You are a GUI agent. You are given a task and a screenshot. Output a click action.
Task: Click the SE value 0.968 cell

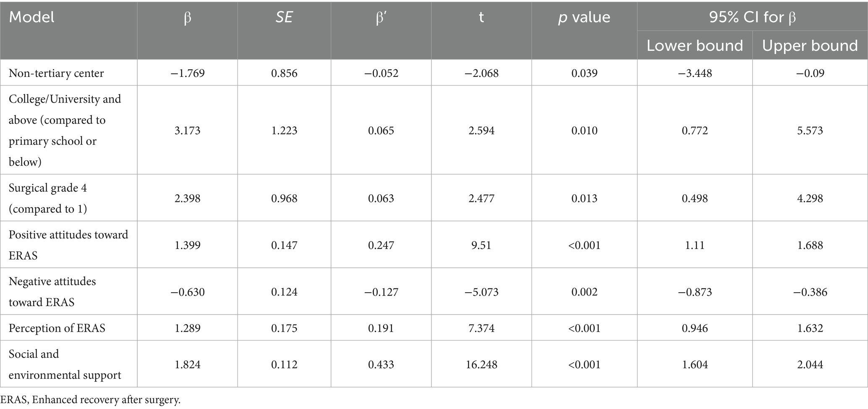[284, 198]
